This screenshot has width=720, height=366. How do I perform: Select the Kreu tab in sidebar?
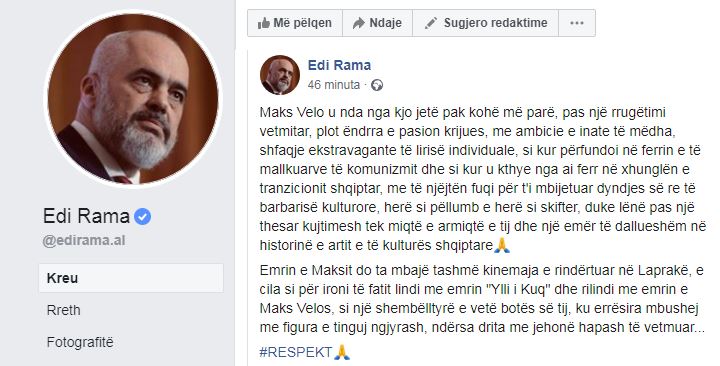[x=131, y=278]
